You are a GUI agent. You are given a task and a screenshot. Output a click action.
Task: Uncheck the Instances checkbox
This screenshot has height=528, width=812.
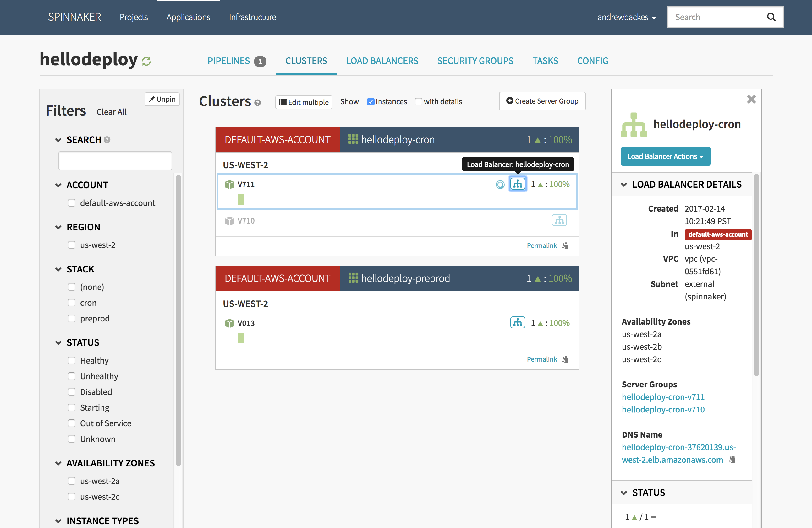click(x=370, y=102)
